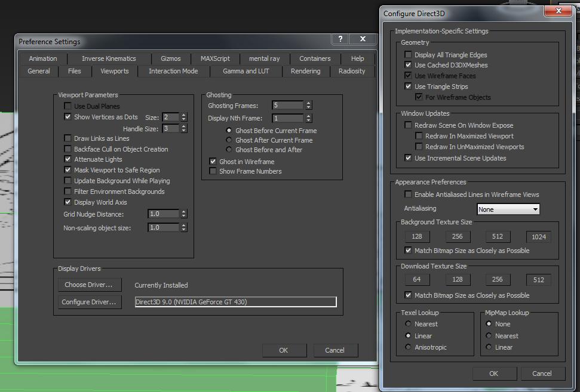Click the Ghosting Frames spinner arrows

coord(308,105)
